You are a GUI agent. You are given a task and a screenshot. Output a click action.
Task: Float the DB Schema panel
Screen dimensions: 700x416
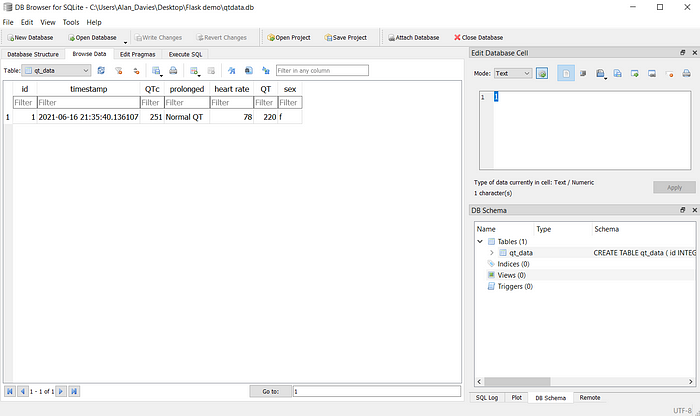tap(683, 210)
